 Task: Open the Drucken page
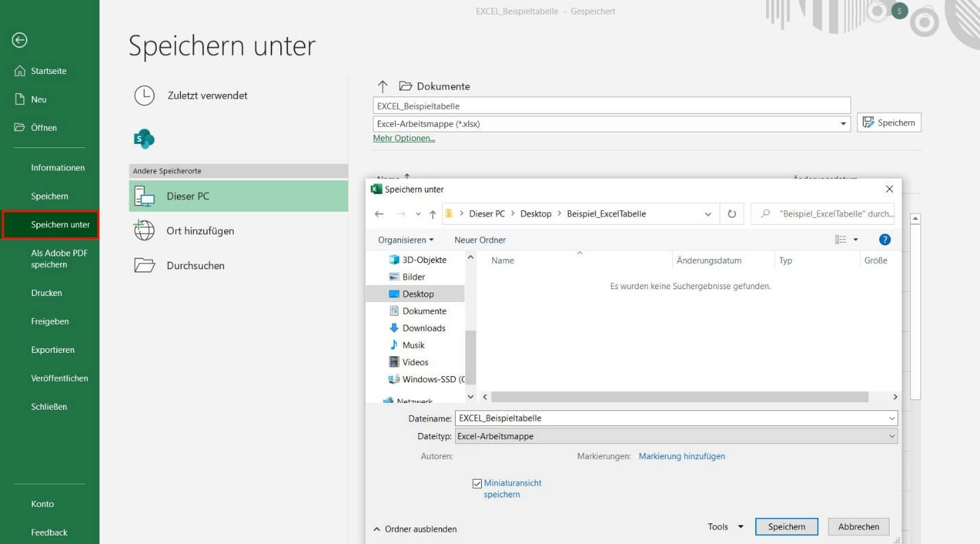47,293
